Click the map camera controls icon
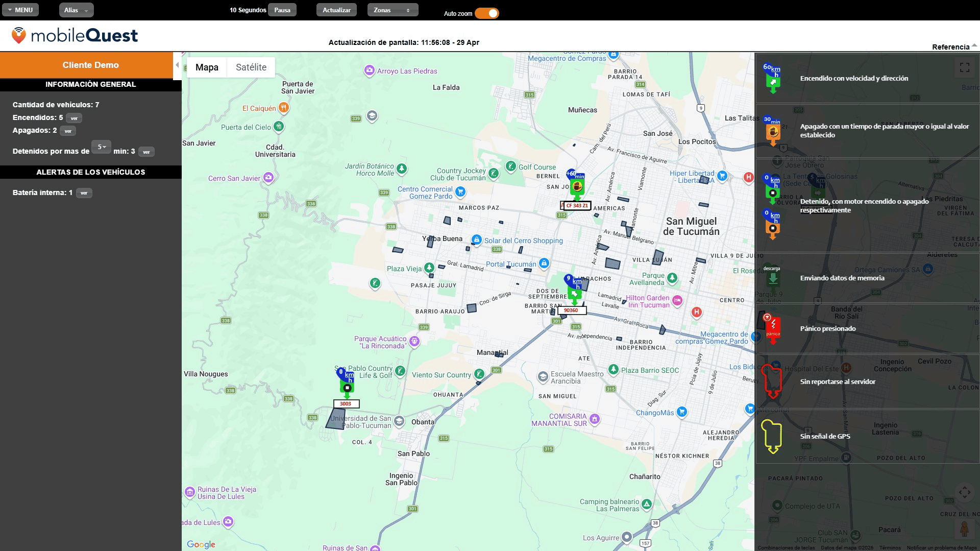Image resolution: width=980 pixels, height=551 pixels. 965,492
